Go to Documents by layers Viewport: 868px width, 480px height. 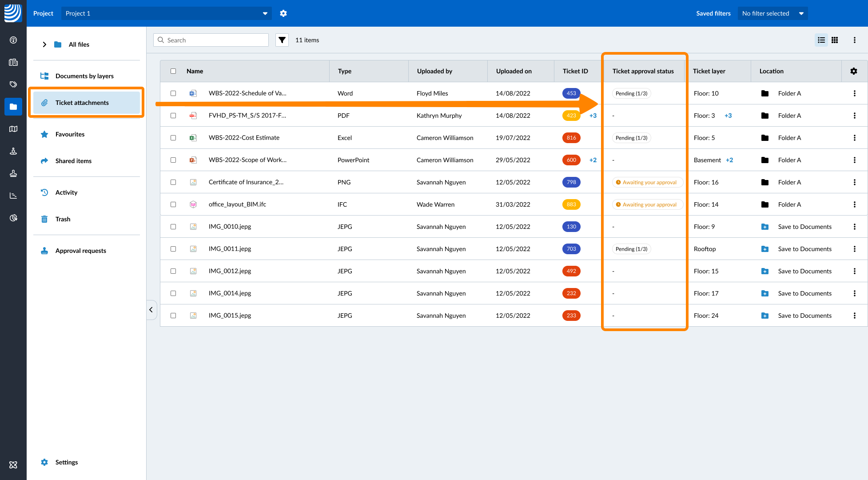point(84,76)
